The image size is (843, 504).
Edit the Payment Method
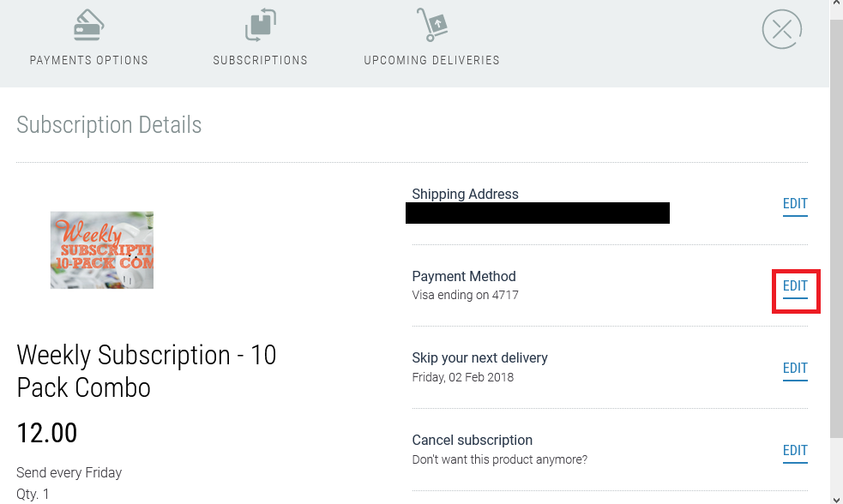pyautogui.click(x=794, y=286)
